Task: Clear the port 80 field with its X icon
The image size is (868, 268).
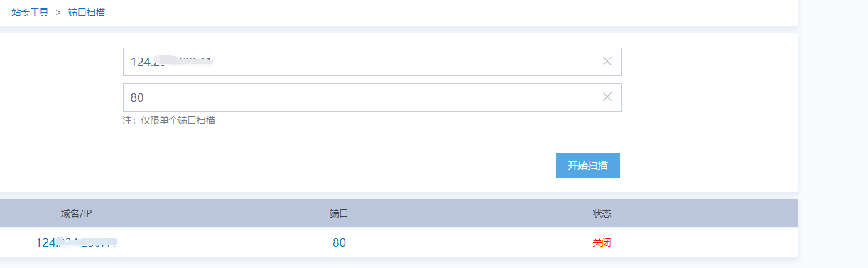Action: pos(607,97)
